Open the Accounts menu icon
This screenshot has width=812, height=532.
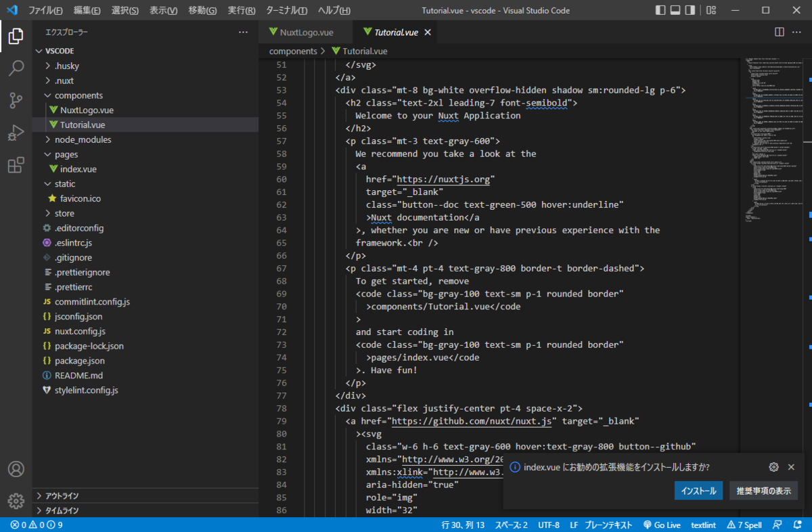tap(16, 469)
